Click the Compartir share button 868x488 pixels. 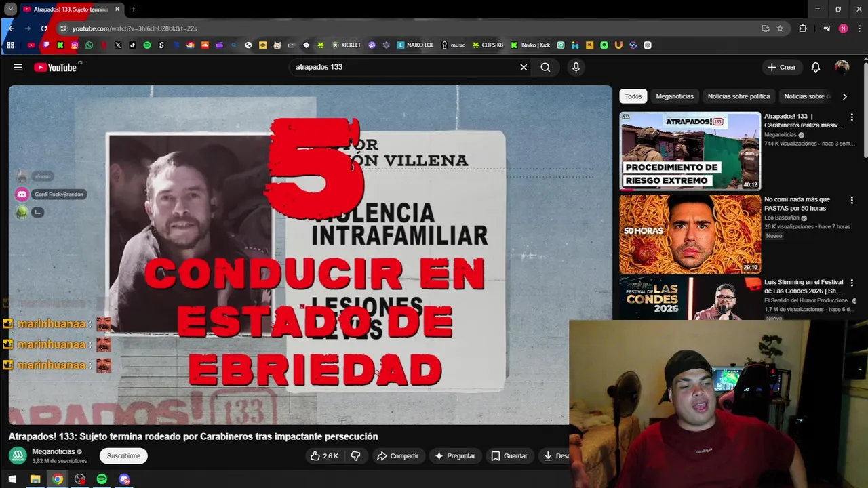[x=397, y=456]
